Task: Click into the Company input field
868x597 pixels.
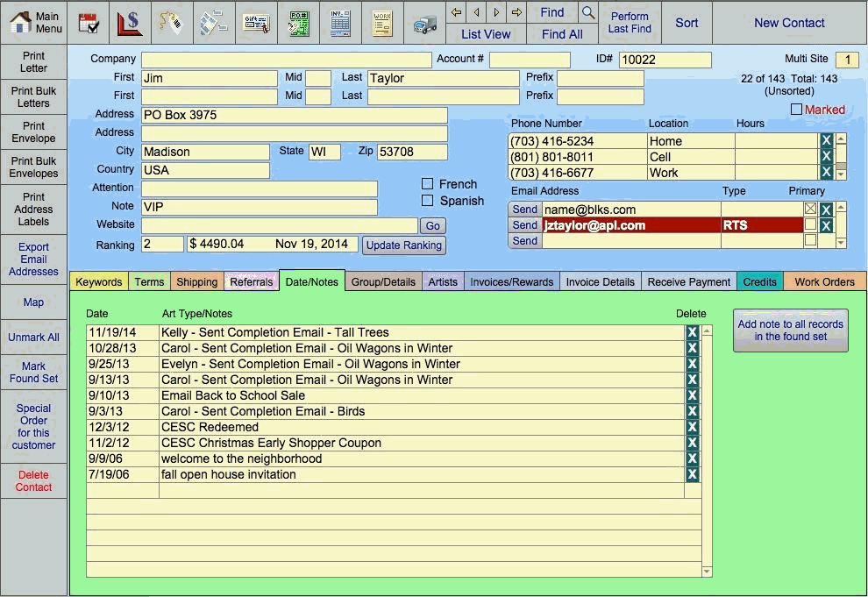Action: 286,60
